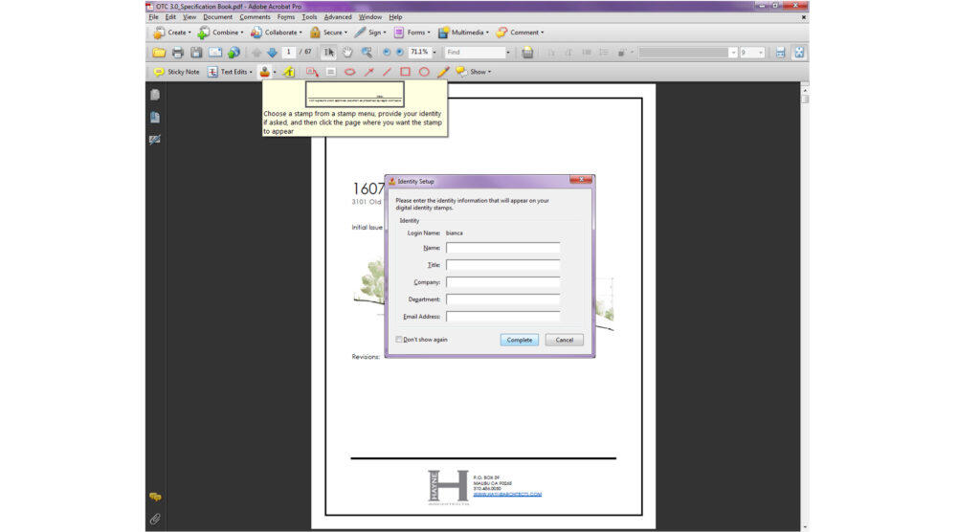Viewport: 980px width, 532px height.
Task: Go to the next page with the blue down arrow
Action: coord(272,53)
